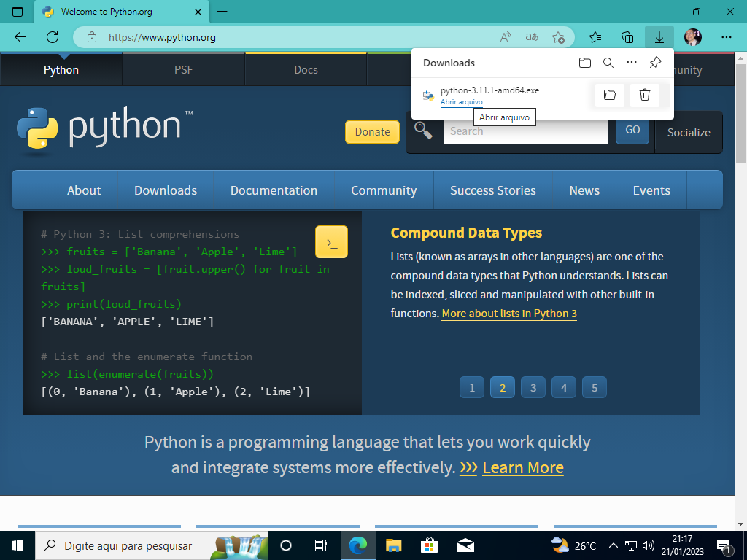Viewport: 747px width, 560px height.
Task: Delete the python-3.11.1-amd64.exe download
Action: coord(644,95)
